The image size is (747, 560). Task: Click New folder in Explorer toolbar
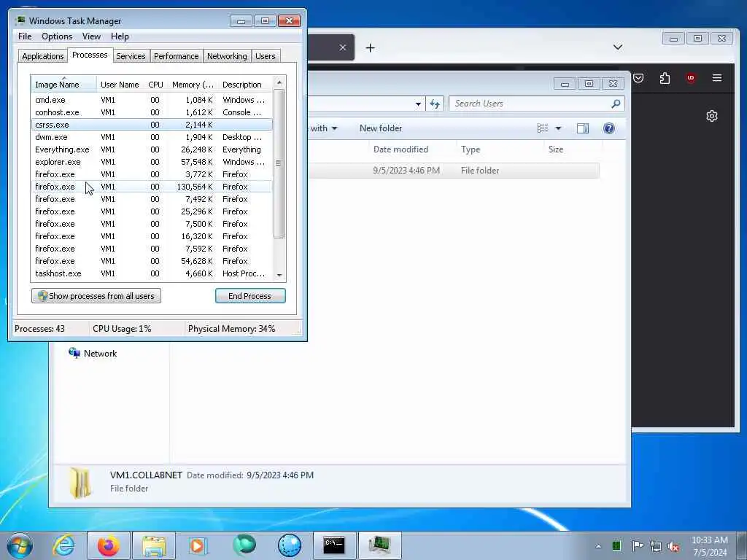(x=381, y=128)
